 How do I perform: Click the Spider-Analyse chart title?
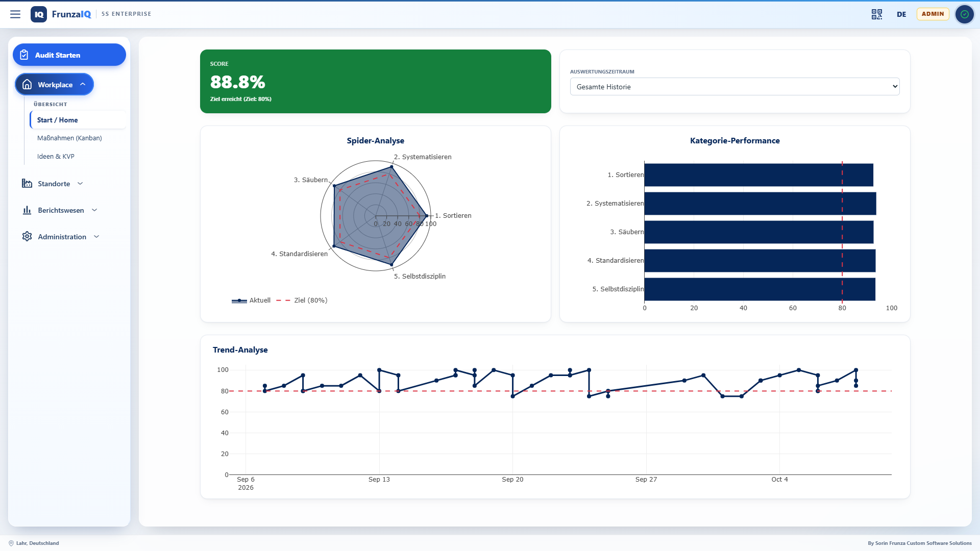(375, 141)
